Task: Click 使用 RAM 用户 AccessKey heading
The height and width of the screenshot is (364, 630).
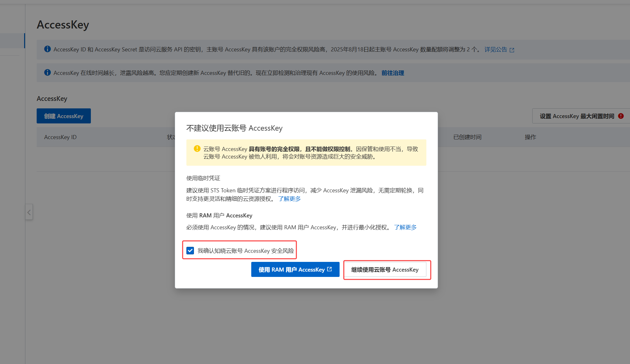Action: click(x=219, y=215)
